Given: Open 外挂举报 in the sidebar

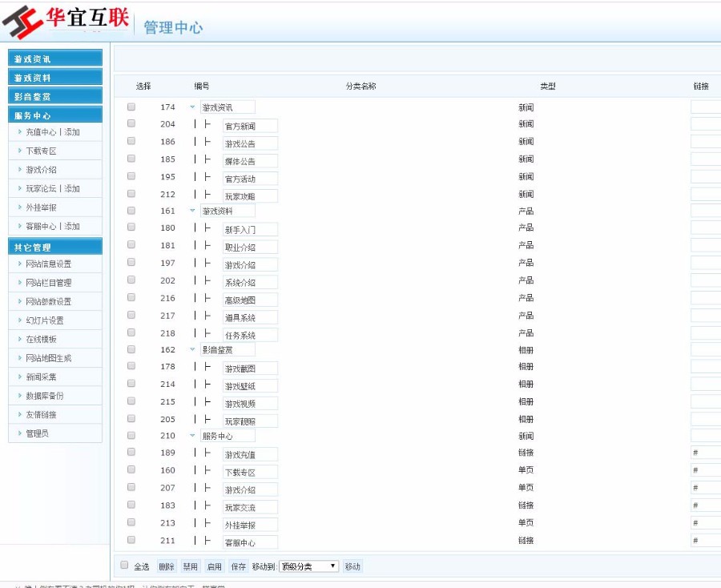Looking at the screenshot, I should (x=41, y=207).
